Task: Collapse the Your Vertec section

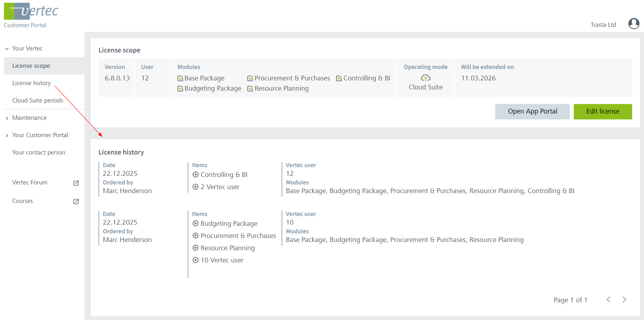Action: [7, 49]
